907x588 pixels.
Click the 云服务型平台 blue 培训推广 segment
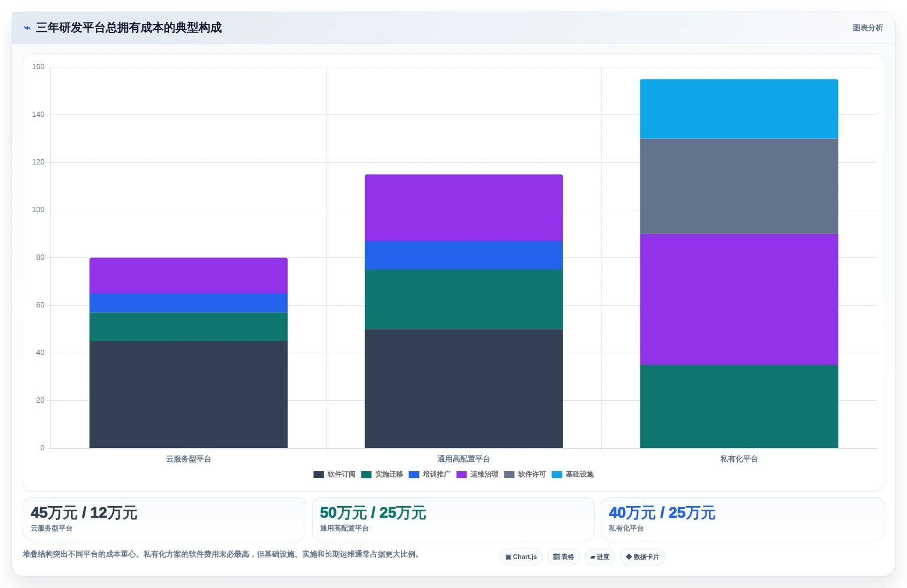(188, 303)
